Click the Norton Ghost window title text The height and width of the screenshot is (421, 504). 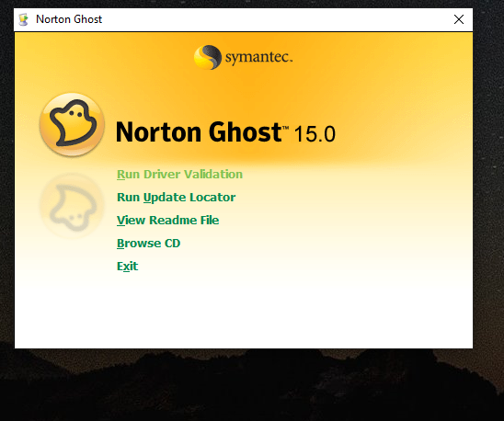coord(69,19)
